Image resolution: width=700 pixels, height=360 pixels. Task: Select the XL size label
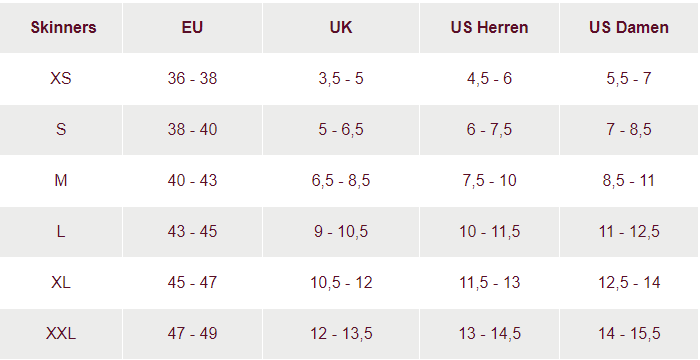(61, 282)
